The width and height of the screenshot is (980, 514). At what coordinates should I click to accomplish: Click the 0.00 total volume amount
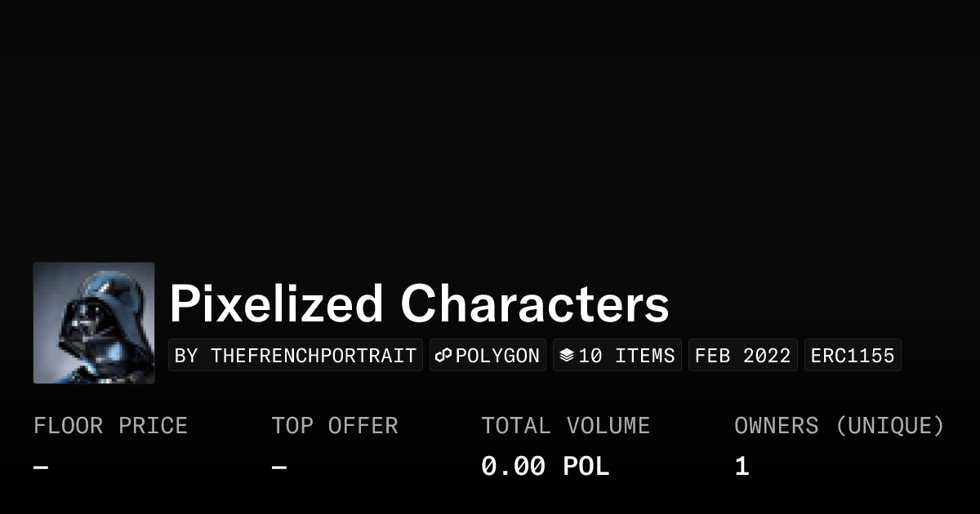pos(513,467)
